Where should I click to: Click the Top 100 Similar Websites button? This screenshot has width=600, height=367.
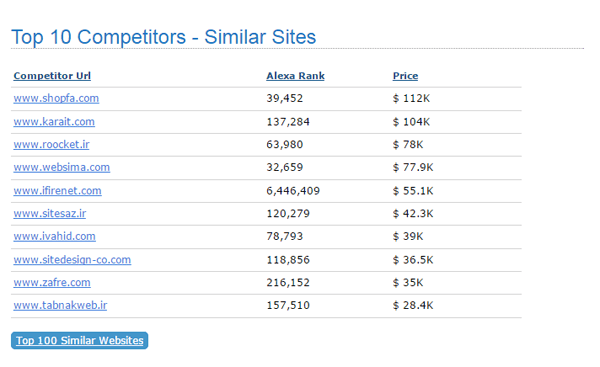click(x=80, y=340)
